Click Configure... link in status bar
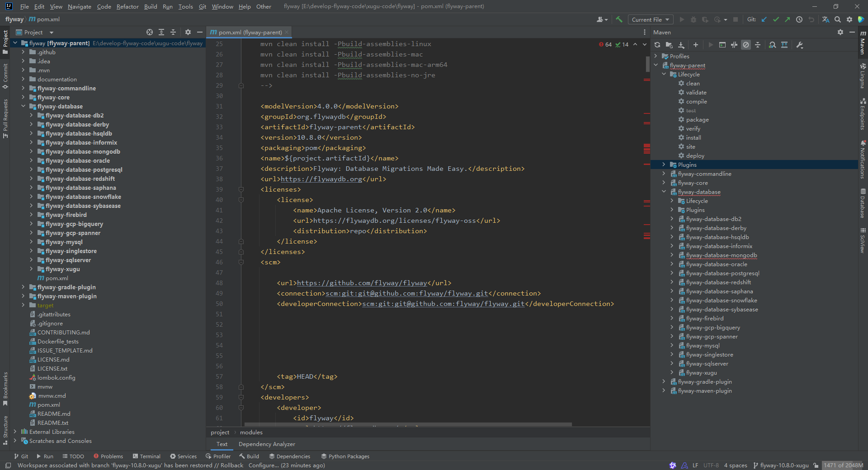This screenshot has width=868, height=470. (264, 465)
